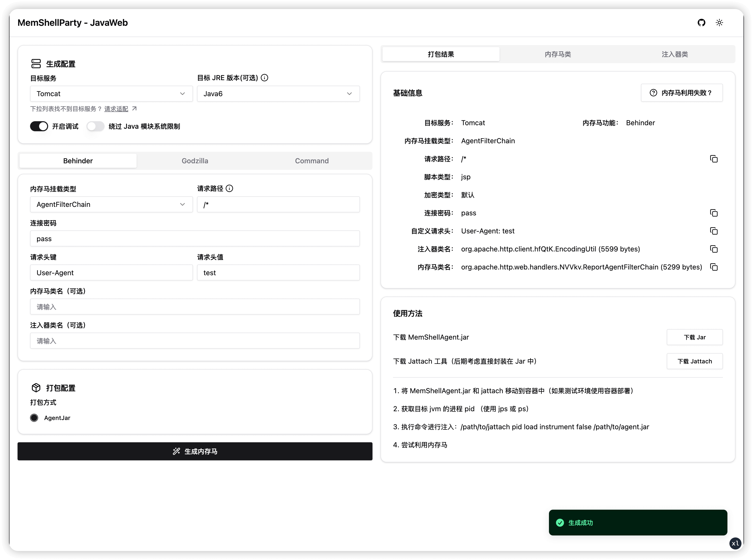This screenshot has width=753, height=560.
Task: Click the jsp value next to 脚本类型
Action: pyautogui.click(x=466, y=177)
